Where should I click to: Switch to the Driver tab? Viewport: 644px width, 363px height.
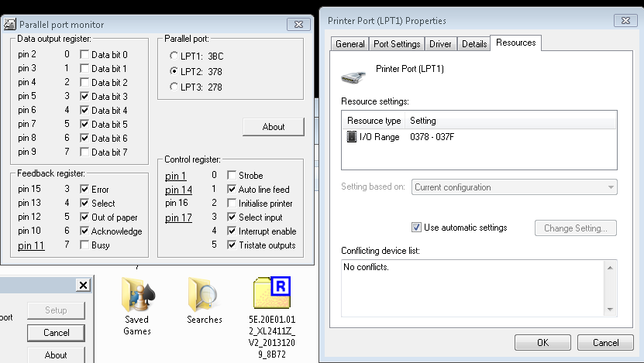pos(442,44)
